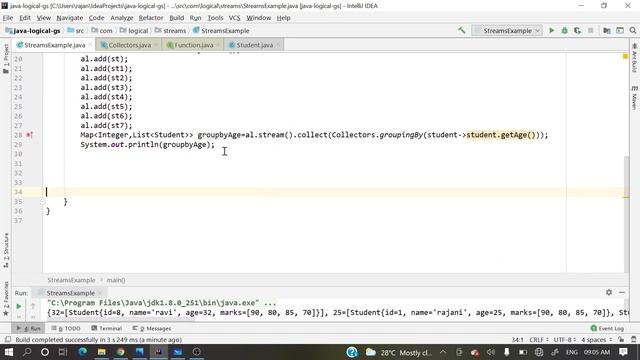Open the VCS menu

234,18
